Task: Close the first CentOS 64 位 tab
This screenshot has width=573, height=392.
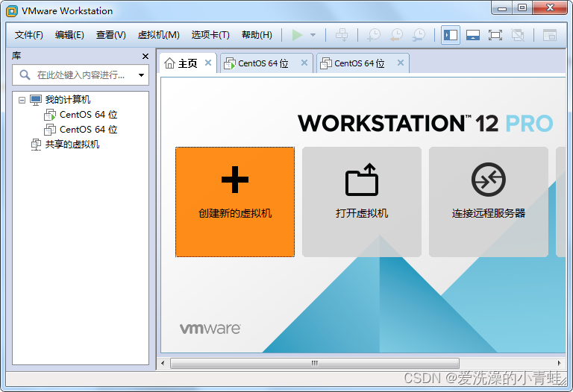Action: [x=304, y=63]
